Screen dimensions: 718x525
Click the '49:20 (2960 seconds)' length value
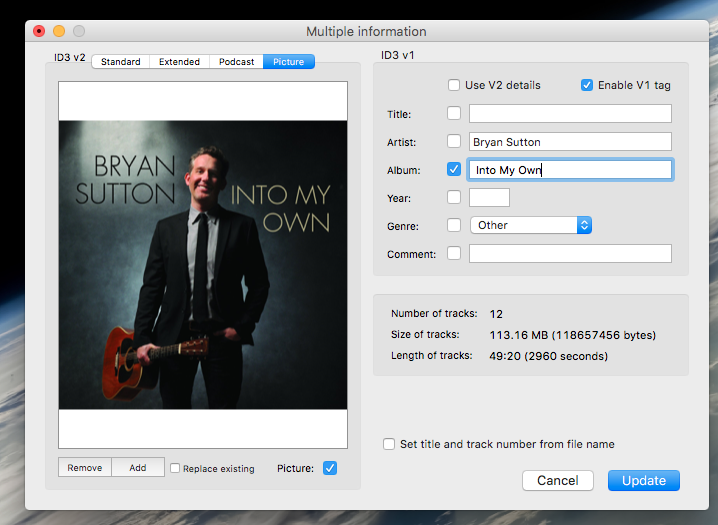(x=549, y=356)
